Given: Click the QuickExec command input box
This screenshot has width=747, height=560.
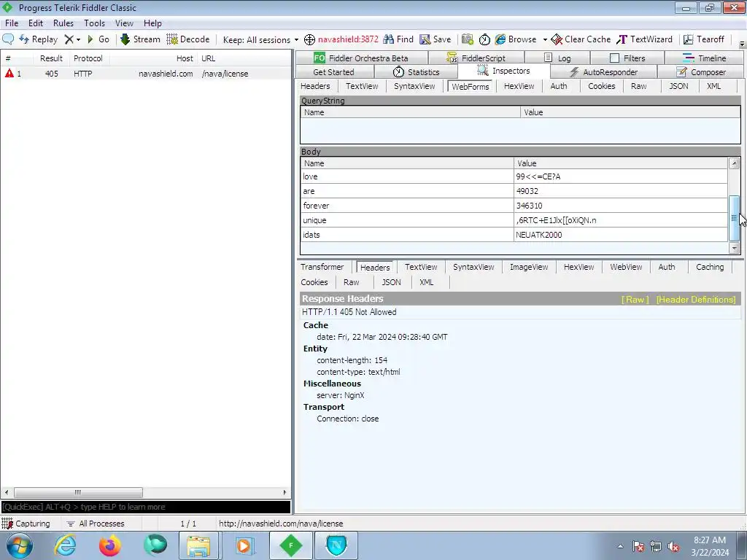Looking at the screenshot, I should click(146, 507).
